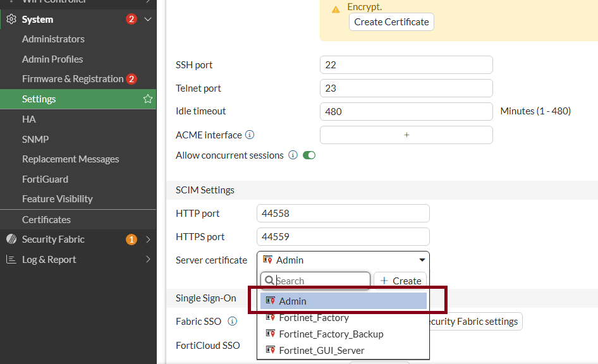This screenshot has width=598, height=364.
Task: Click the ACME interface info icon
Action: point(250,135)
